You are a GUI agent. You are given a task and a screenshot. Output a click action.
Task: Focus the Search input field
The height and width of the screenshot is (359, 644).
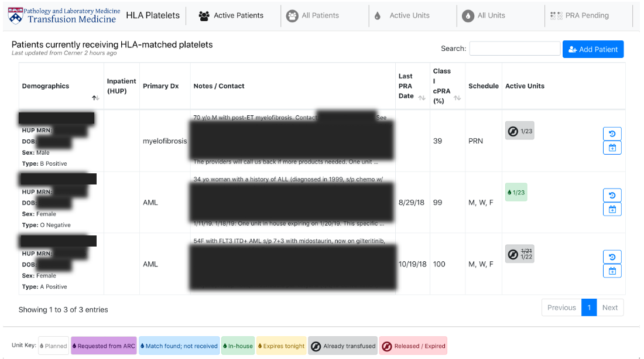coord(515,49)
